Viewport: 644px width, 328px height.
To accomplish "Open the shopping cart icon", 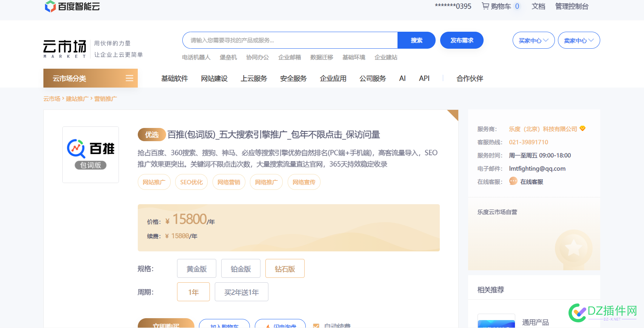I will coord(485,6).
